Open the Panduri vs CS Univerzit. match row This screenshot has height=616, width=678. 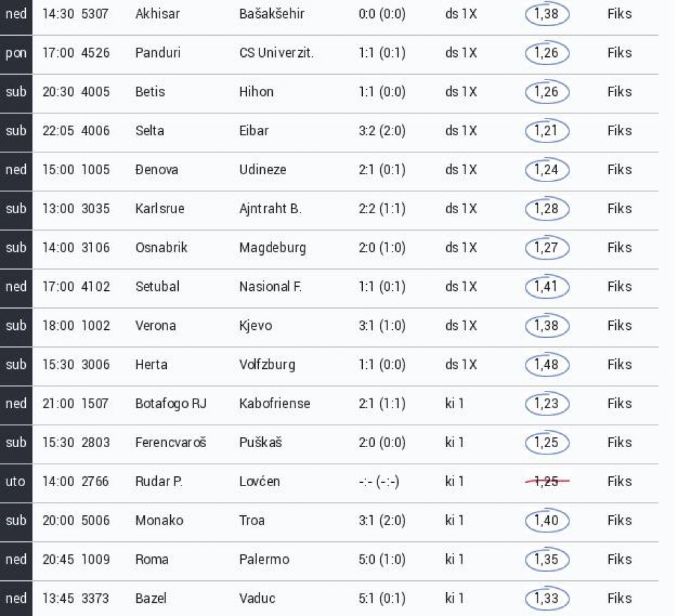pyautogui.click(x=329, y=53)
